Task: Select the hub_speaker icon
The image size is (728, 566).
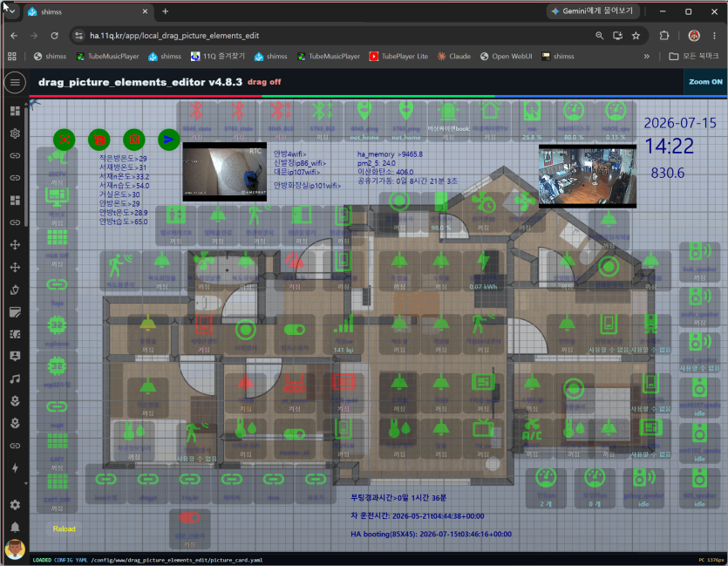Action: pyautogui.click(x=700, y=252)
